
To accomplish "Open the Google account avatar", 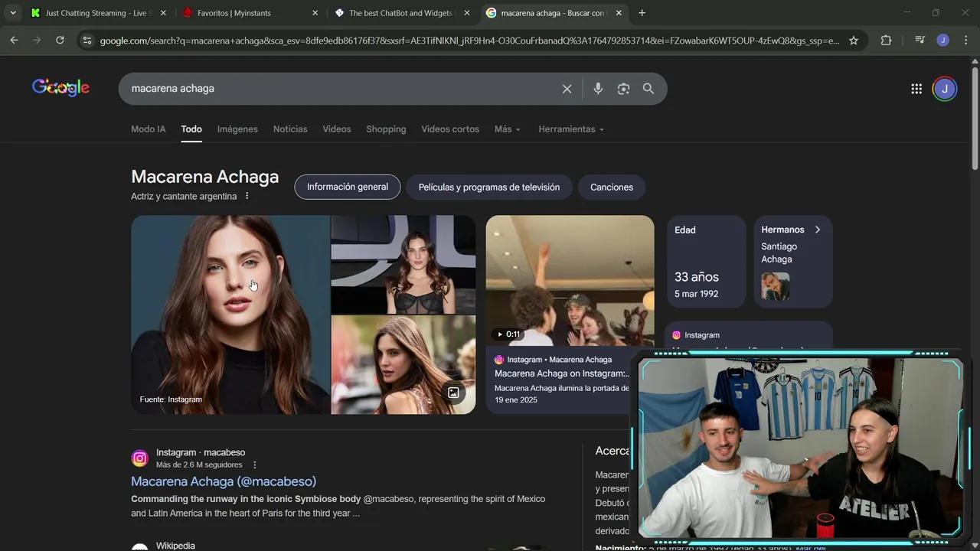I will pyautogui.click(x=944, y=89).
